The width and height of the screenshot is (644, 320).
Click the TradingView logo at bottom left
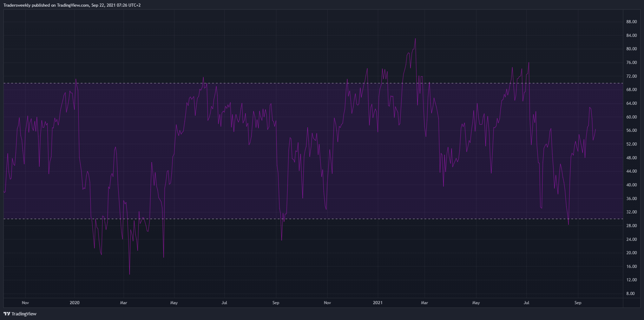(20, 314)
